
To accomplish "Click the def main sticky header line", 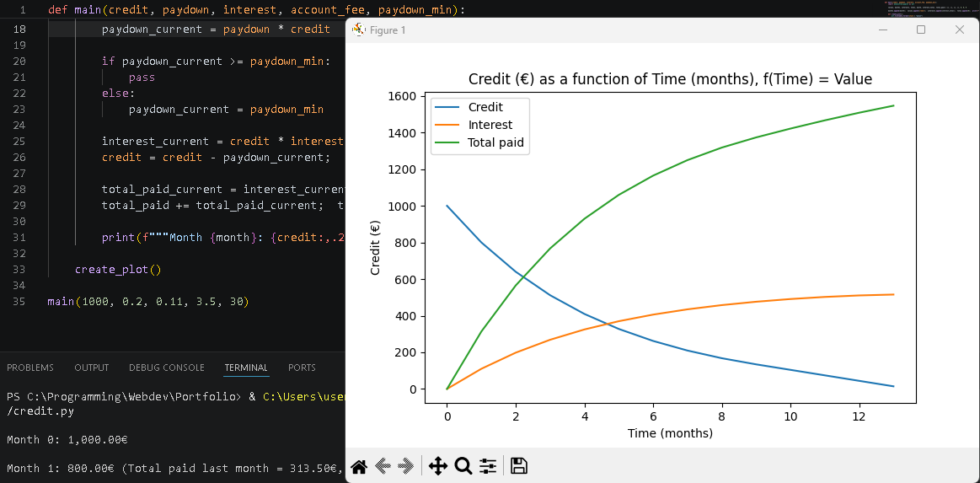I will click(256, 11).
